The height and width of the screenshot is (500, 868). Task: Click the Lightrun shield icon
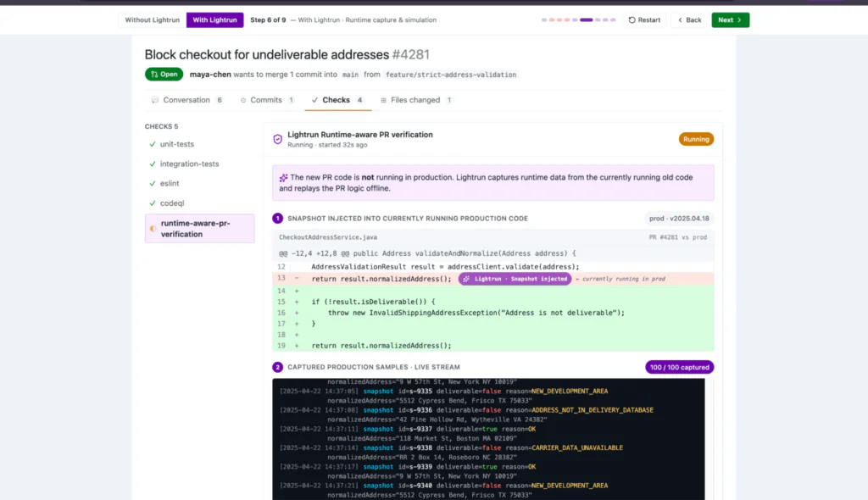(x=278, y=140)
